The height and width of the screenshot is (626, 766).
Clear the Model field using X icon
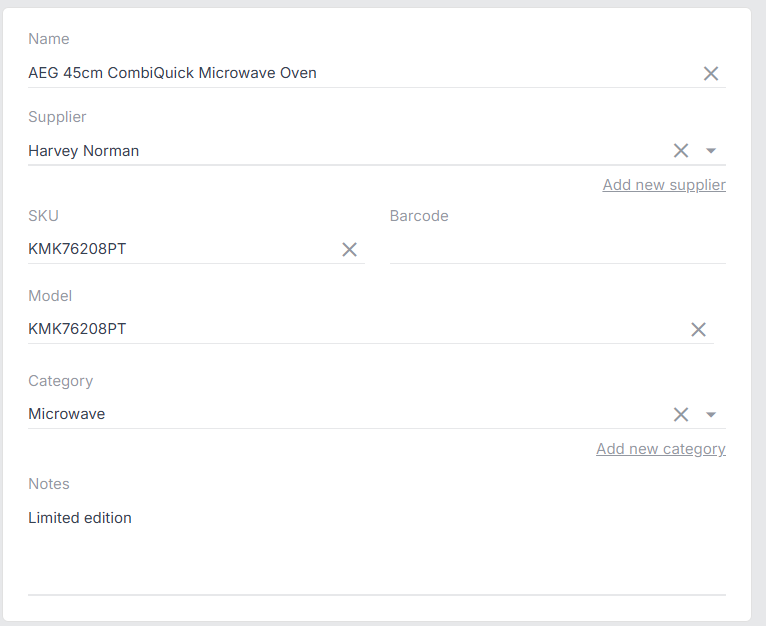point(699,329)
